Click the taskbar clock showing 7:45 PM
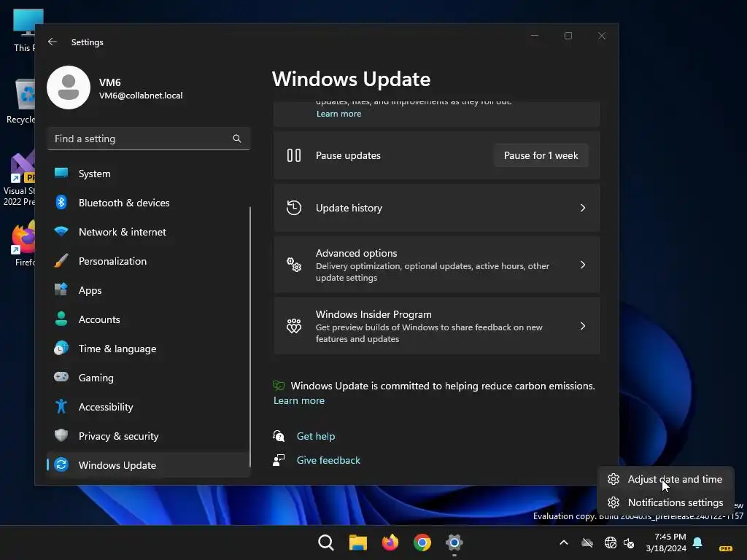Viewport: 747px width, 560px height. coord(666,542)
